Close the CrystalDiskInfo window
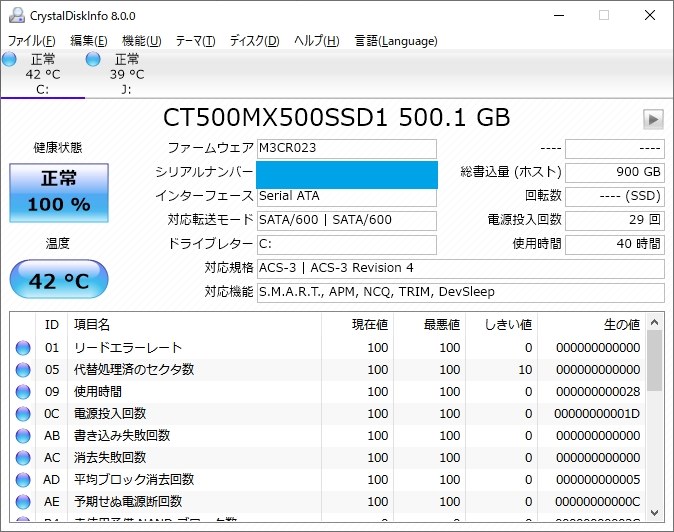This screenshot has height=532, width=674. point(650,15)
